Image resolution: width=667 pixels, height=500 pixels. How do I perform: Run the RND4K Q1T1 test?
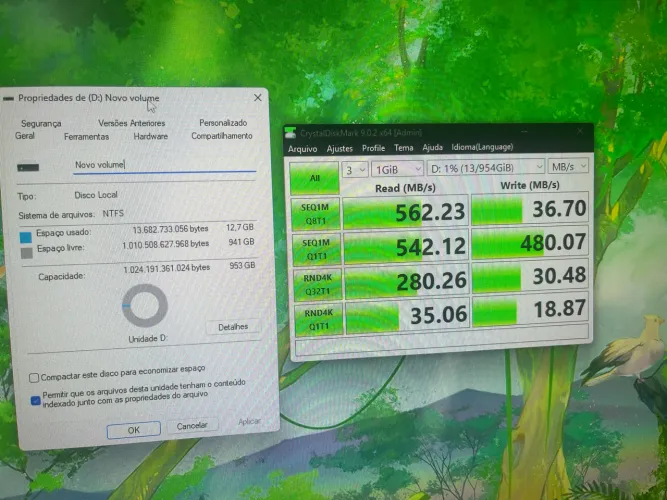click(x=319, y=319)
